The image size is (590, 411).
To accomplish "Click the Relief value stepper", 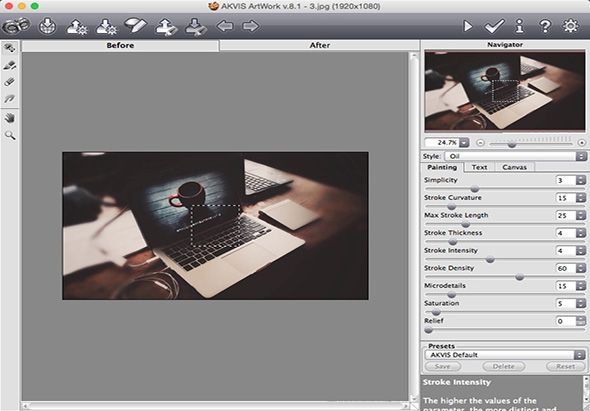I will (x=581, y=321).
